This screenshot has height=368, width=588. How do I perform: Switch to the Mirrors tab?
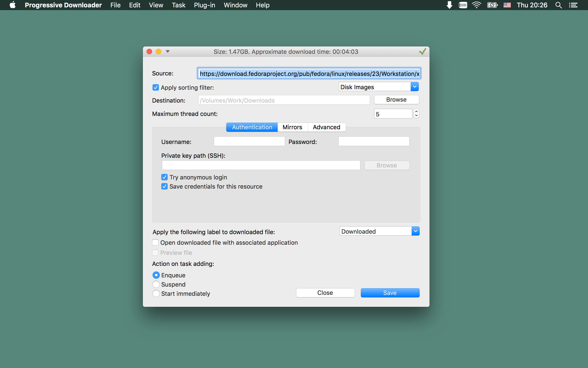tap(292, 127)
